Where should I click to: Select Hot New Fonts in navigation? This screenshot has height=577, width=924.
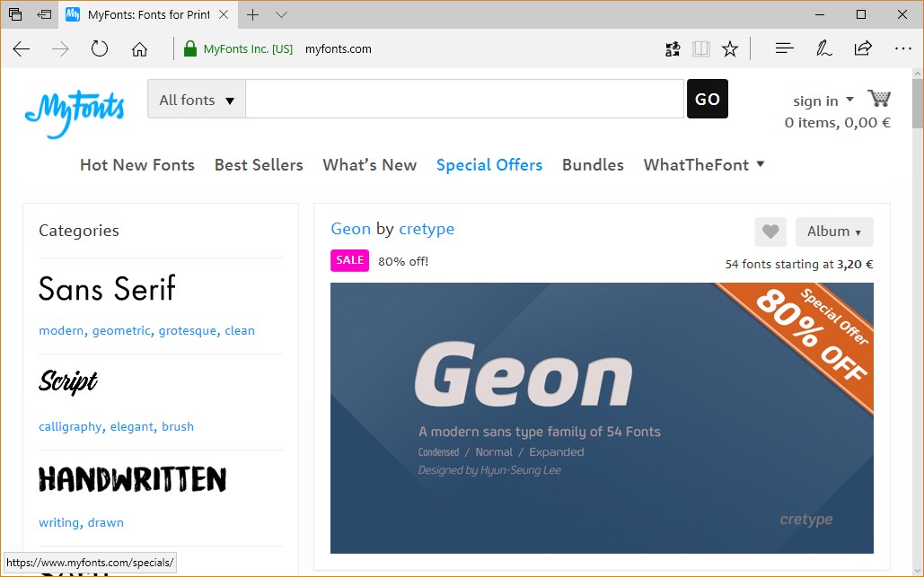tap(137, 165)
